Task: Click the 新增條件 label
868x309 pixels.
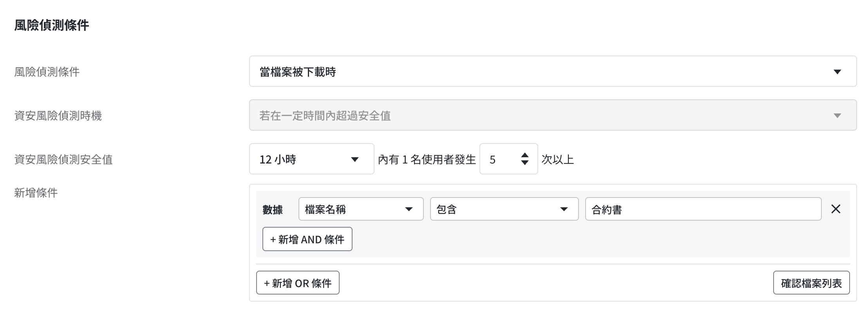Action: pyautogui.click(x=36, y=192)
